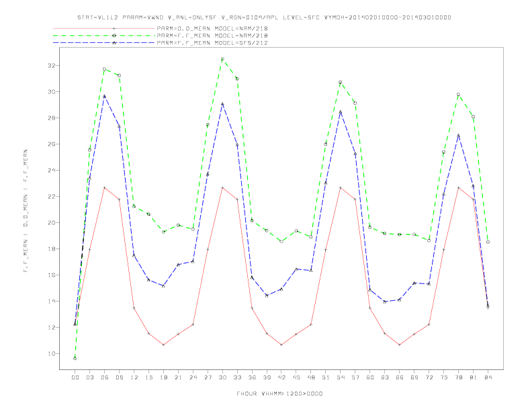Click x-axis tick label 06
Screen dimensions: 532x411
tap(105, 377)
